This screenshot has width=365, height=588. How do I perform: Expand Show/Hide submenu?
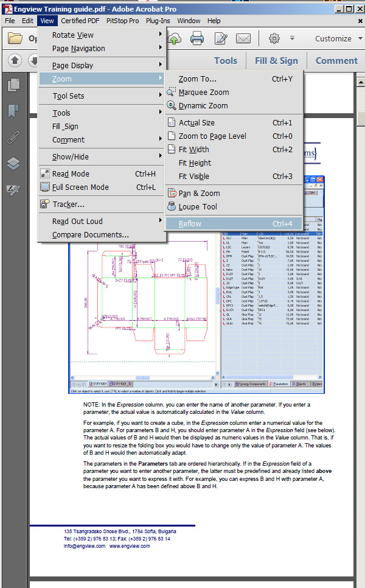[x=101, y=157]
